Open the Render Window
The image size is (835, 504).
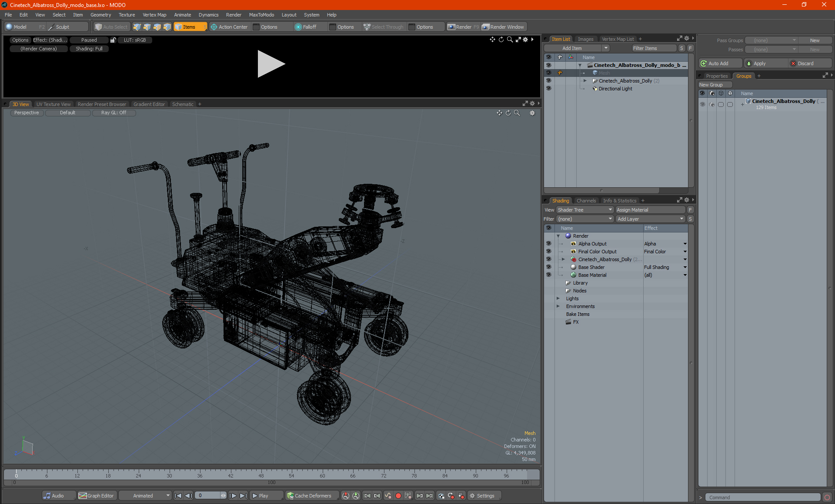click(503, 27)
